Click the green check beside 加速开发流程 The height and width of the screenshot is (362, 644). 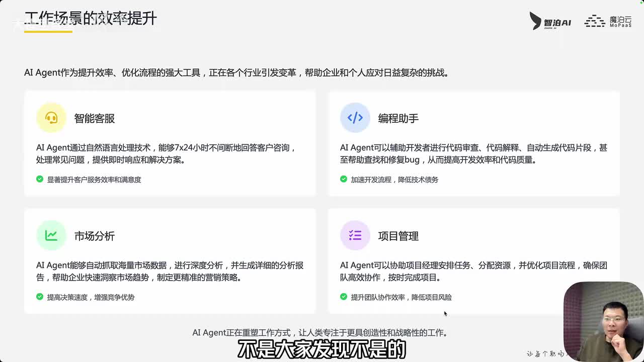[x=344, y=179]
